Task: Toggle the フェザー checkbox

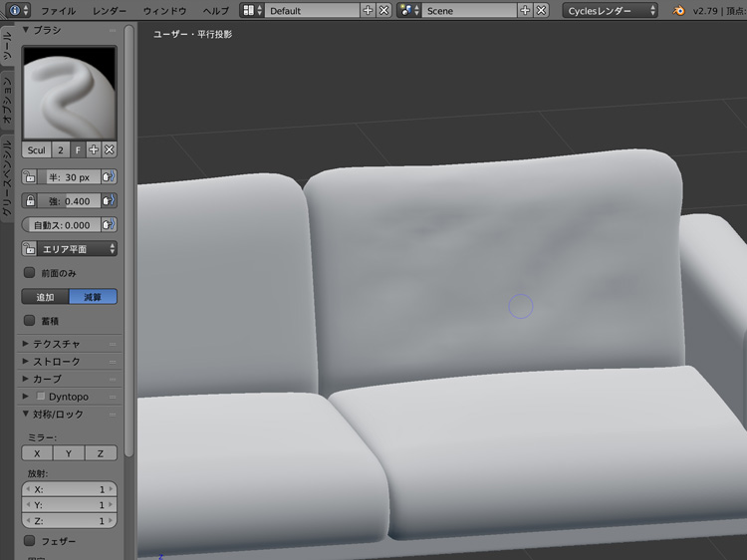Action: [30, 540]
